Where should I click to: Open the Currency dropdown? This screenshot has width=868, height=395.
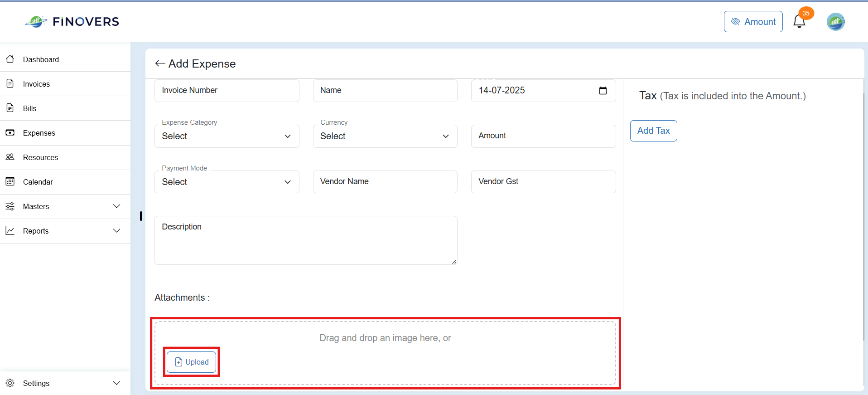(x=385, y=136)
